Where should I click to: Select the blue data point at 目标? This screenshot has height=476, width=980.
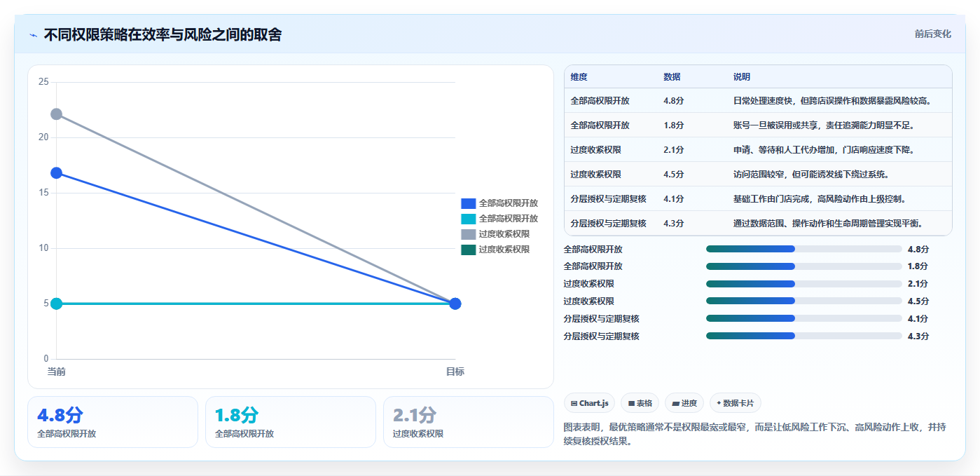[455, 304]
